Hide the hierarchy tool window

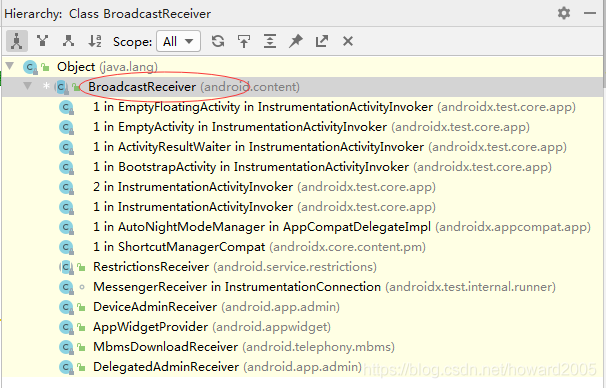590,13
